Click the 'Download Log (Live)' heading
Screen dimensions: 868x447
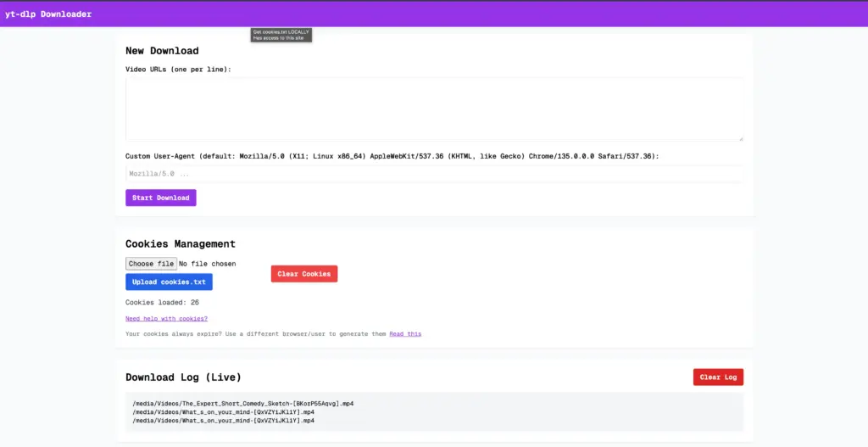tap(183, 377)
